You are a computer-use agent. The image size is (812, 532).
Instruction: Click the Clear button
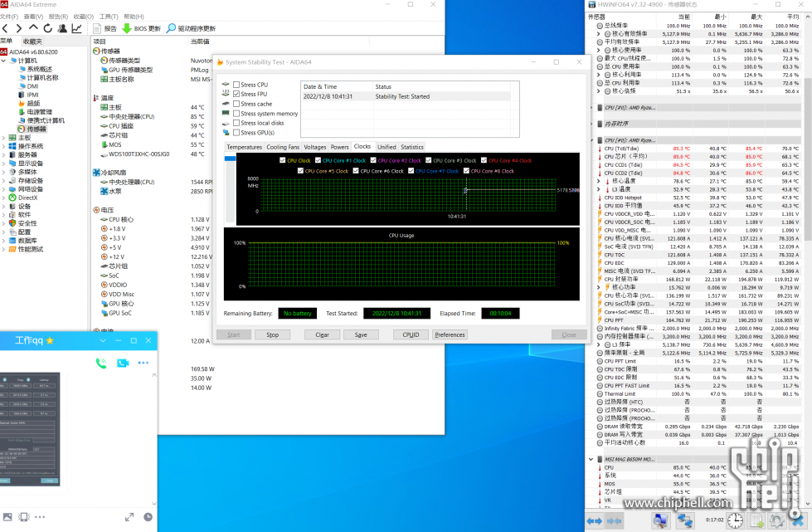pos(322,334)
